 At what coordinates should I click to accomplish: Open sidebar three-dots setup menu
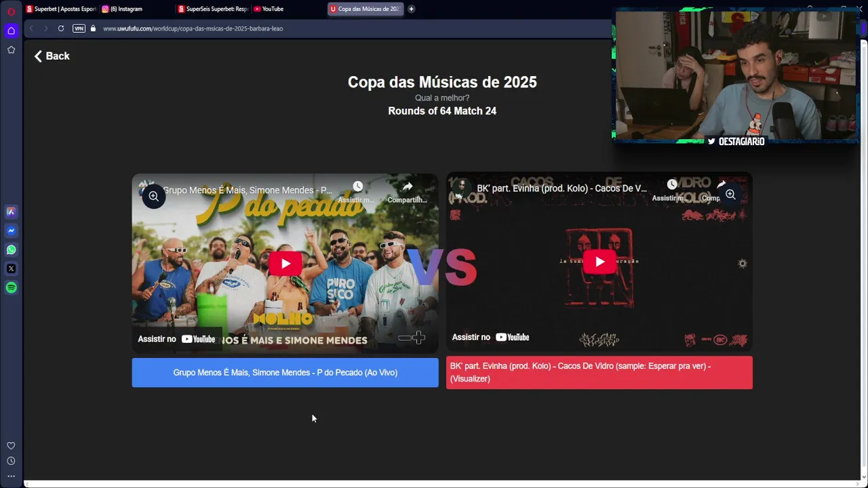coord(11,476)
